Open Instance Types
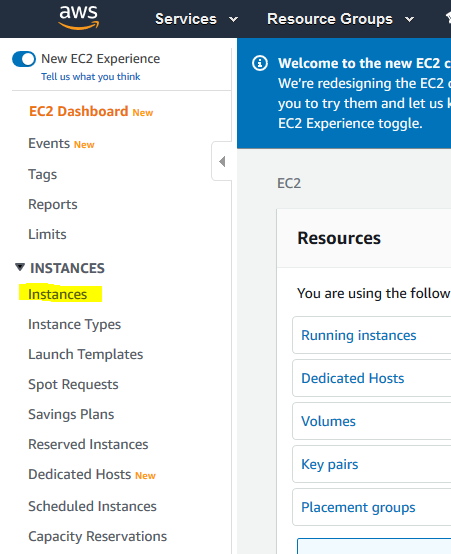451x554 pixels. point(75,325)
